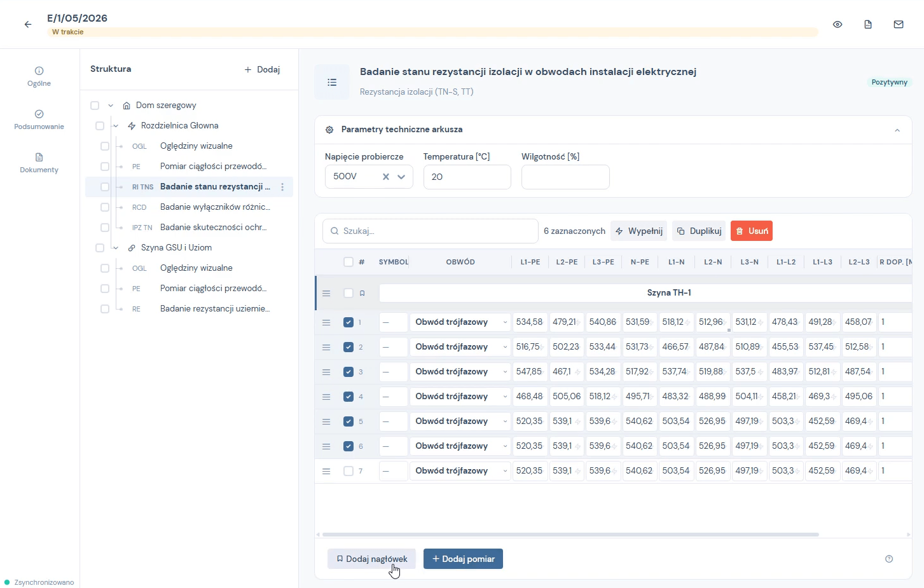Click the Szyna TH-1 header name field
Viewport: 924px width, 588px height.
tap(645, 293)
